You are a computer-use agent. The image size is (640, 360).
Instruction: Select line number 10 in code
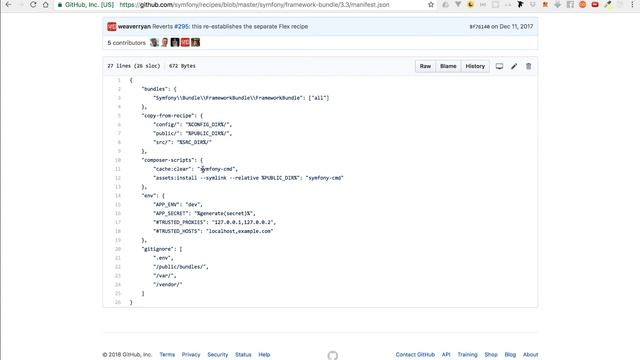coord(118,160)
